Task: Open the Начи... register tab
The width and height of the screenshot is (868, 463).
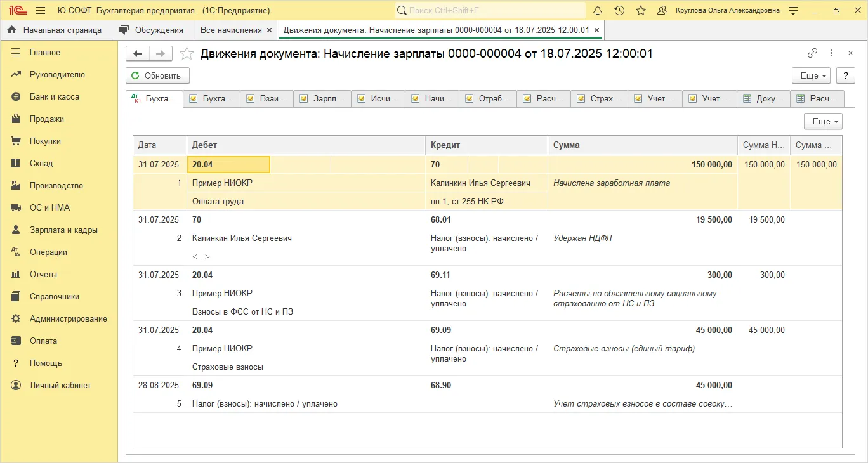Action: pos(432,99)
